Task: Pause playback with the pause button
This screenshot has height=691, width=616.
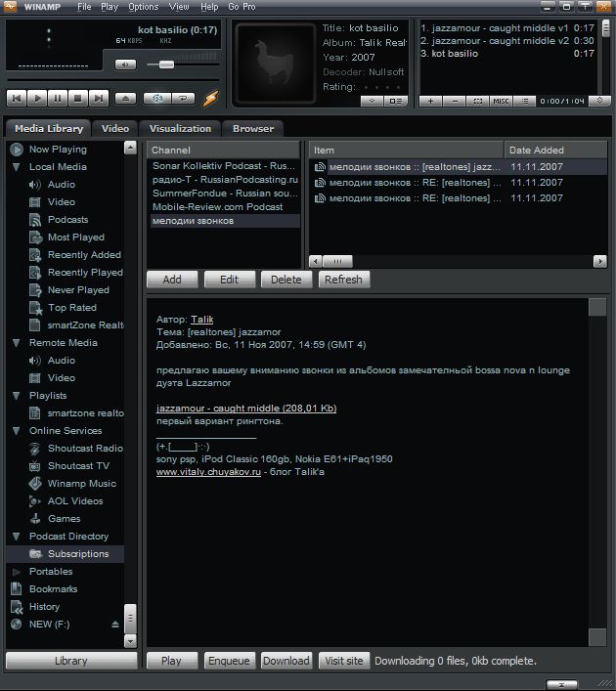Action: click(58, 98)
